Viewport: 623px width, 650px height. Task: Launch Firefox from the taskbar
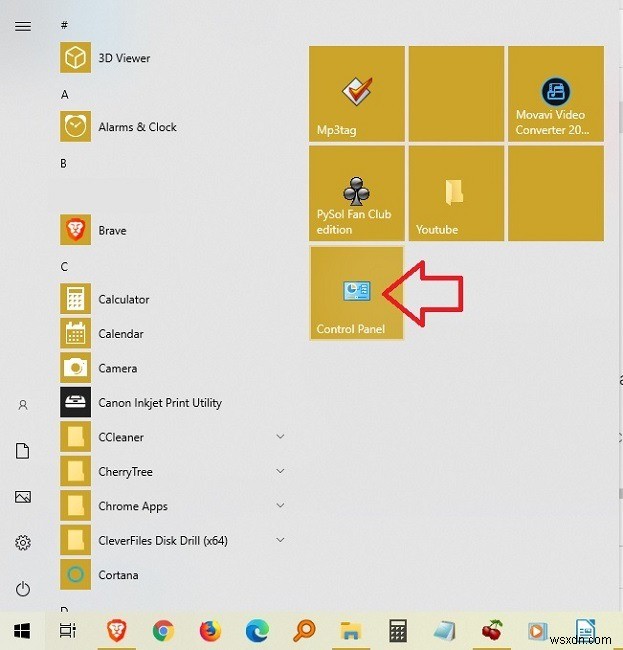click(x=211, y=631)
